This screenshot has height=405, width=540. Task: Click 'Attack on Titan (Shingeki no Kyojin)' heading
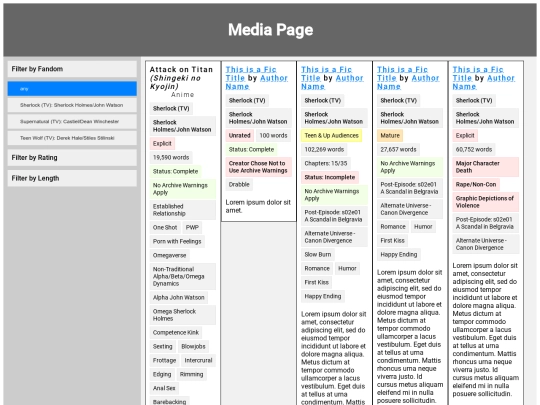[x=181, y=78]
